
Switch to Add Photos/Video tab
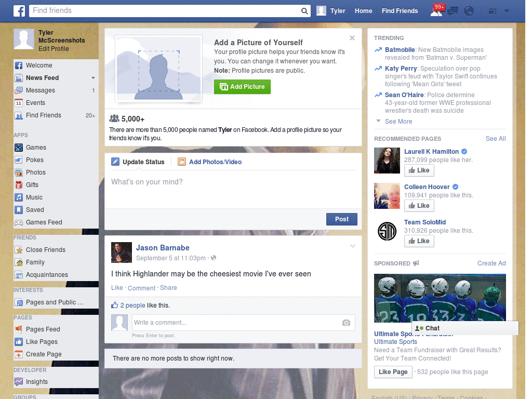210,162
